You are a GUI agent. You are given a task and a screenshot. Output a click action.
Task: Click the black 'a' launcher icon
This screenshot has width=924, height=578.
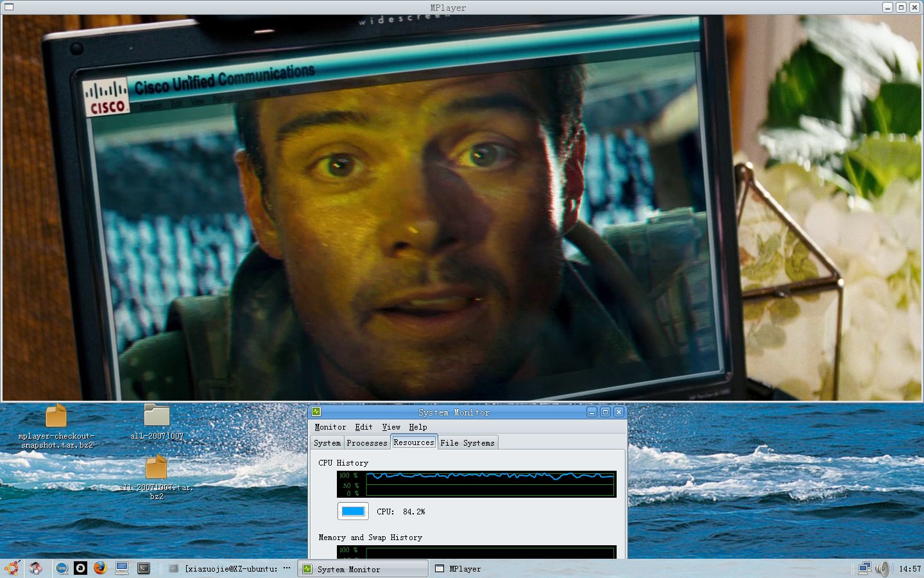(x=80, y=568)
